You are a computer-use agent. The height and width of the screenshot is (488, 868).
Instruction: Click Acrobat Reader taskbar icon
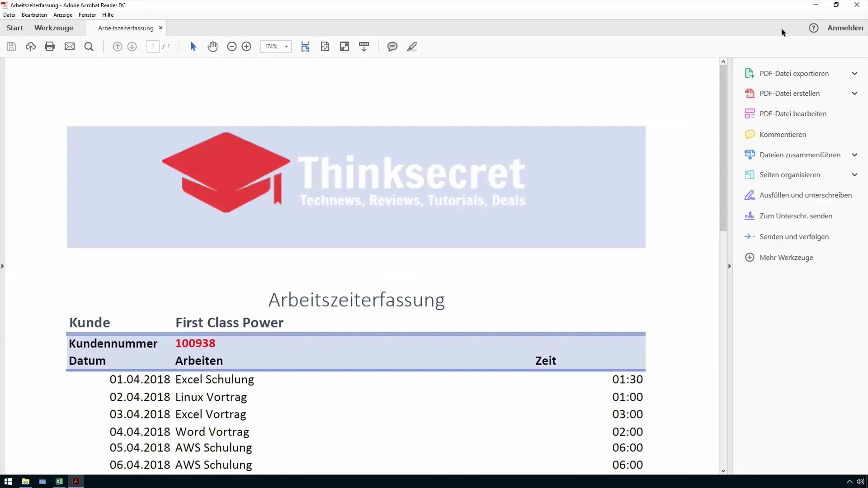76,481
